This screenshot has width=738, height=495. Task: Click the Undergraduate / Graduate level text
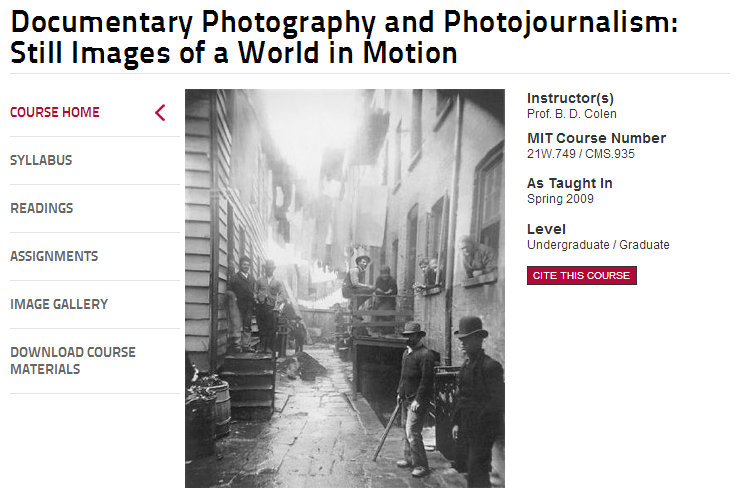pyautogui.click(x=598, y=245)
